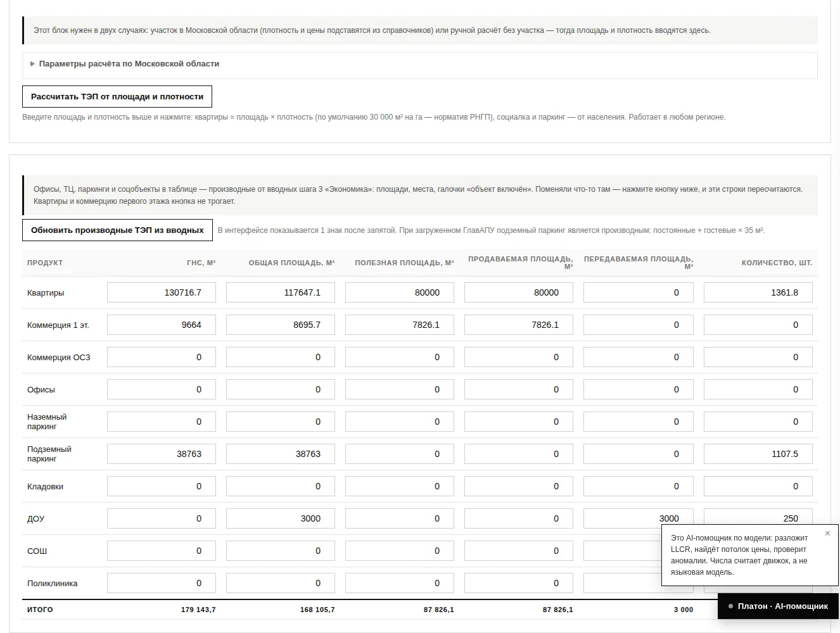Select СОШ полезная площадь field
The height and width of the screenshot is (633, 840).
[400, 551]
